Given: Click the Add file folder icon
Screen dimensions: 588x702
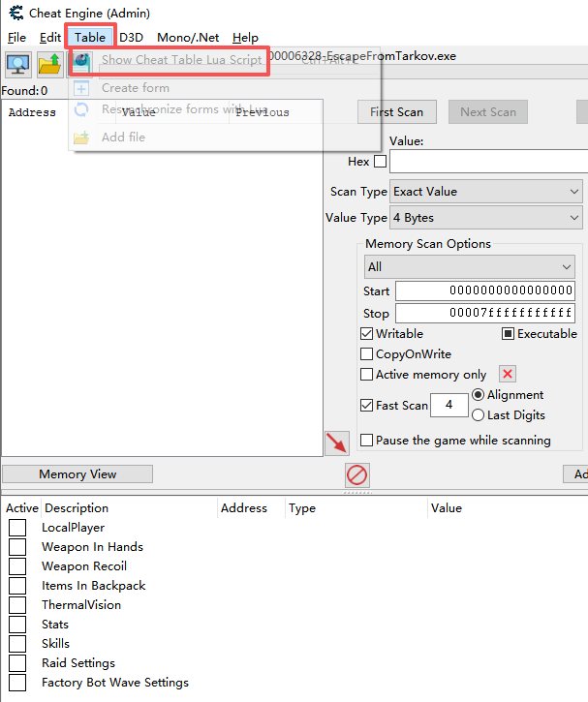Looking at the screenshot, I should (x=82, y=137).
